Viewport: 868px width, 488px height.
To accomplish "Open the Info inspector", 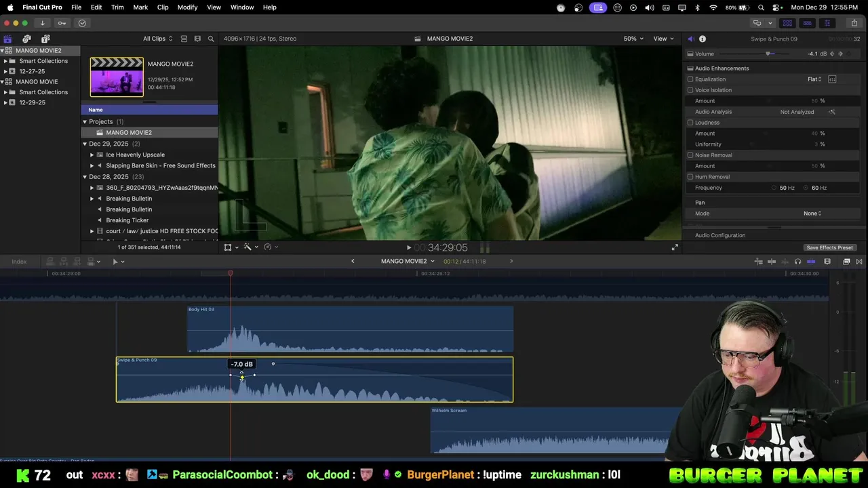I will click(703, 39).
